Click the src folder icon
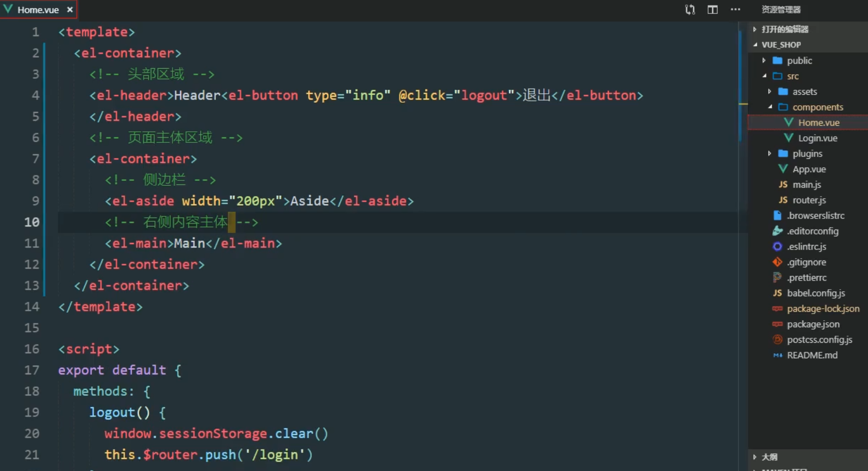Screen dimensions: 868x471 coord(778,76)
